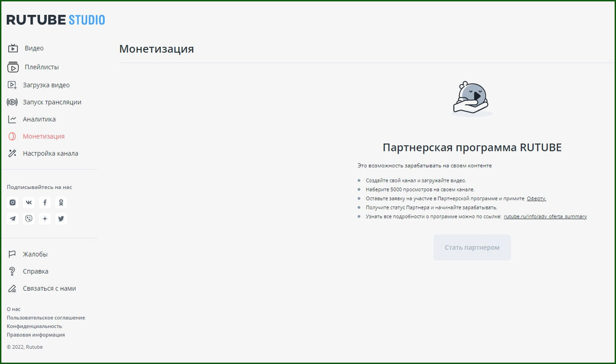This screenshot has width=616, height=364.
Task: Open the Instagram social icon
Action: pyautogui.click(x=12, y=202)
